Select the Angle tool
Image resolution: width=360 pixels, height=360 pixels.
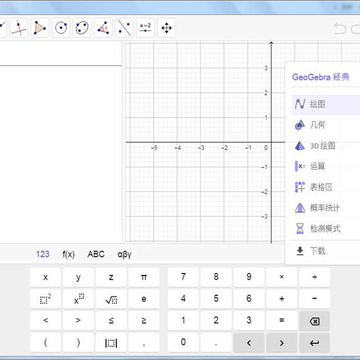click(x=103, y=28)
